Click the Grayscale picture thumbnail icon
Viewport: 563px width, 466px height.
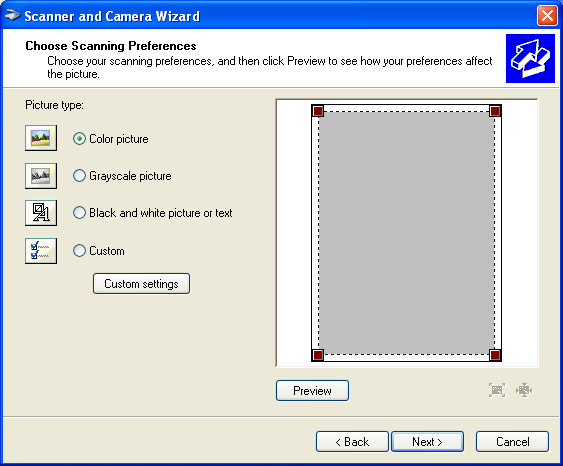click(x=41, y=176)
